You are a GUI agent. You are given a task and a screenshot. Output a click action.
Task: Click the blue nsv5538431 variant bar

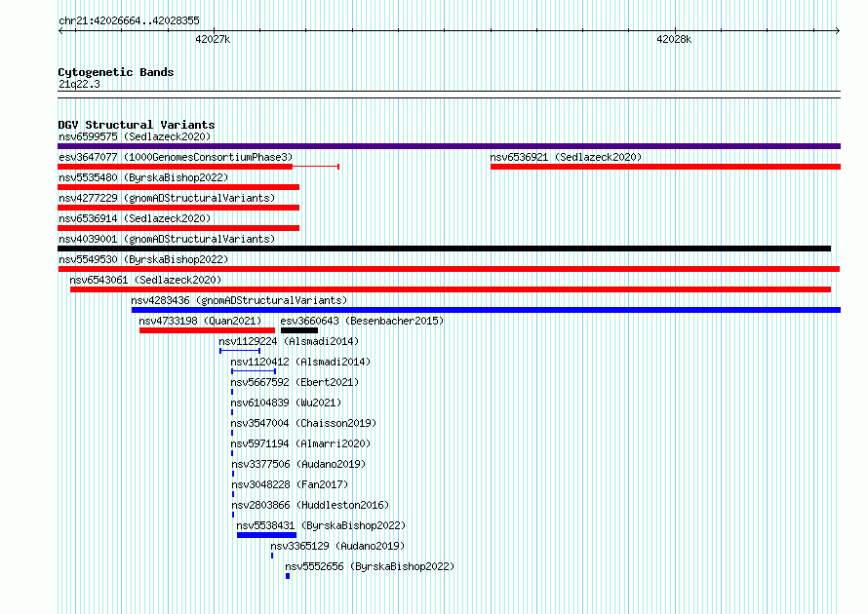[267, 535]
